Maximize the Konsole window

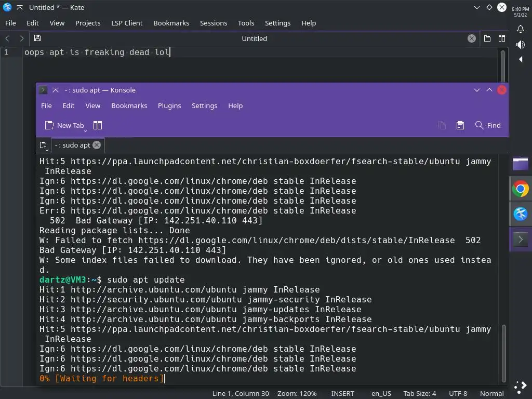click(489, 90)
